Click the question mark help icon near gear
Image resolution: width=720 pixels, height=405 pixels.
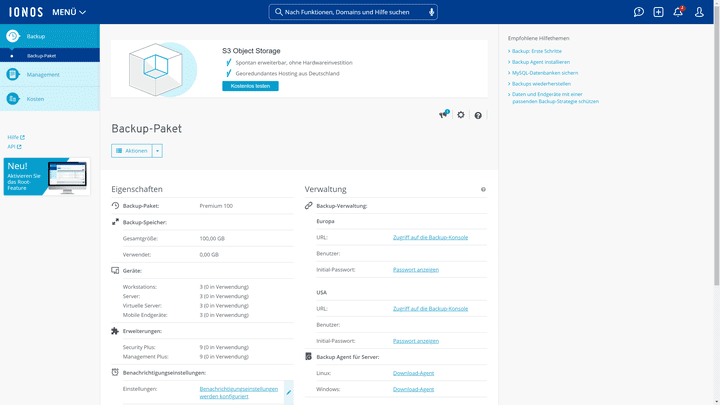[x=478, y=115]
